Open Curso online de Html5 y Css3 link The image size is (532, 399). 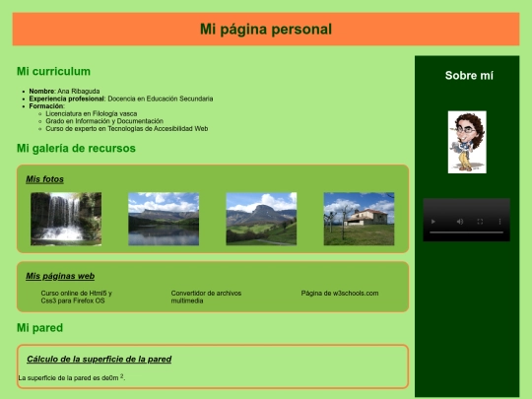[76, 297]
